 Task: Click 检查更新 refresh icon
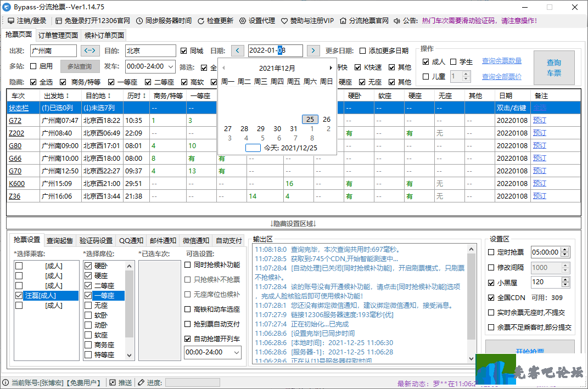pyautogui.click(x=200, y=21)
